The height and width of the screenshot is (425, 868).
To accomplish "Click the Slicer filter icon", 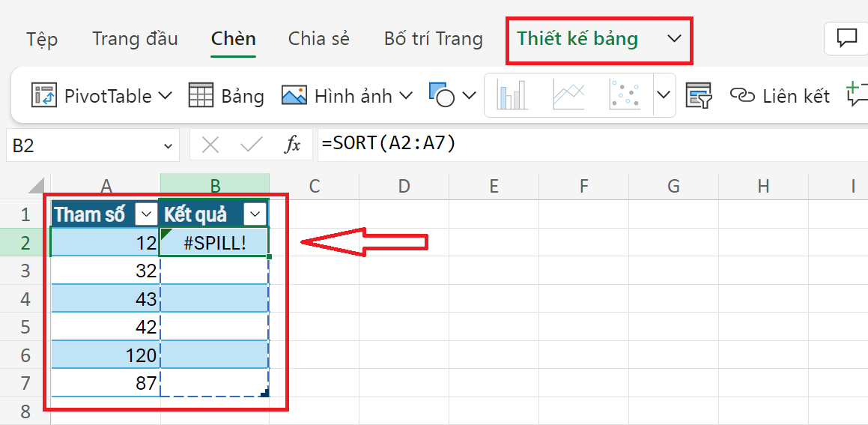I will (698, 95).
